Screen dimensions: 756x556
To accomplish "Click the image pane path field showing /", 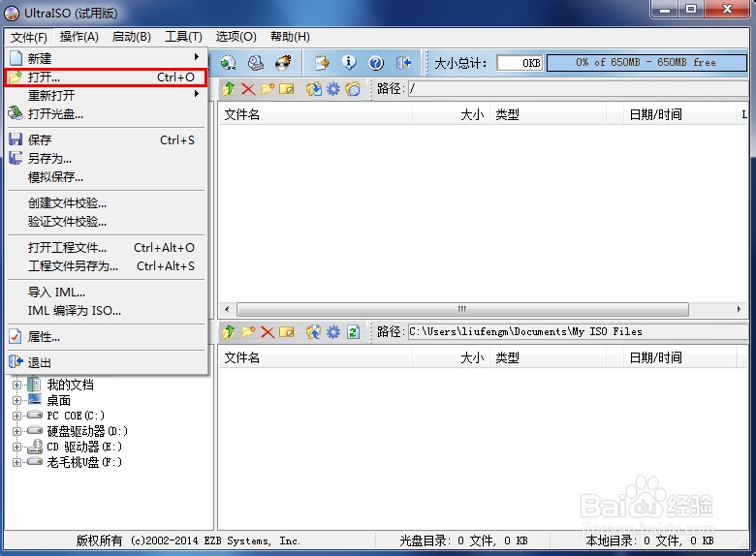I will [578, 89].
